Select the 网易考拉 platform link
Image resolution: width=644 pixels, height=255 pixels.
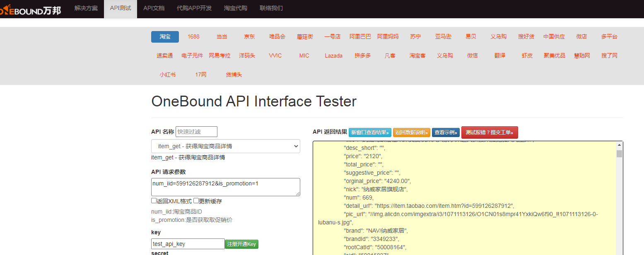(x=219, y=55)
